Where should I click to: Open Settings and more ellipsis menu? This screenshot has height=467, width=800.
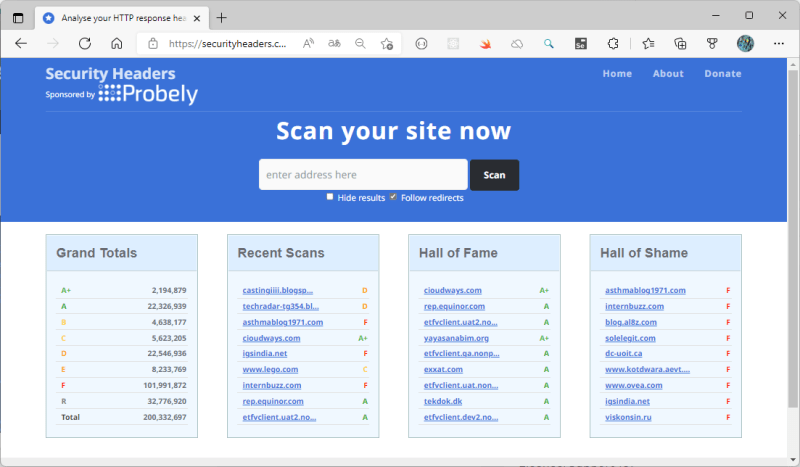(779, 43)
